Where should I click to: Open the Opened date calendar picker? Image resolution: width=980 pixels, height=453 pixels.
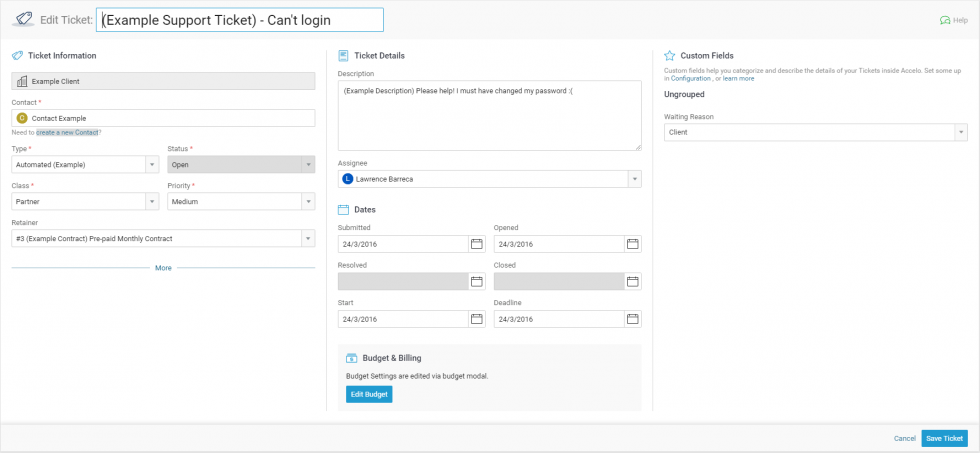(x=632, y=244)
